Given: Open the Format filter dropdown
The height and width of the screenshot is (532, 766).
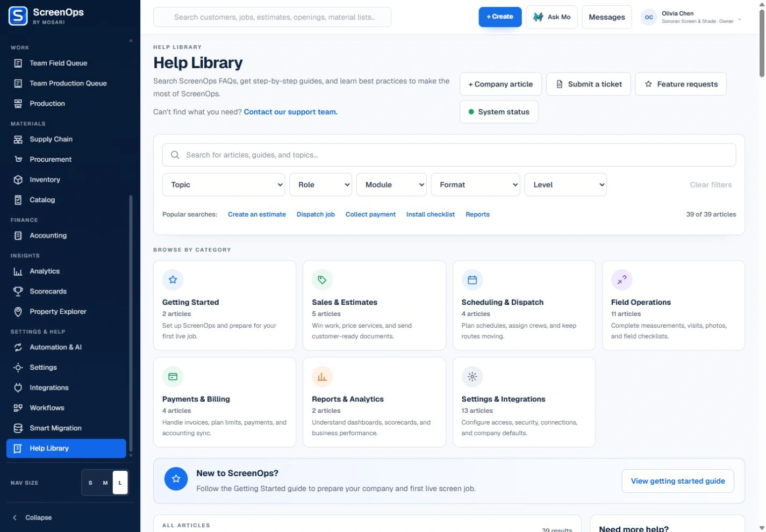Looking at the screenshot, I should pos(476,185).
